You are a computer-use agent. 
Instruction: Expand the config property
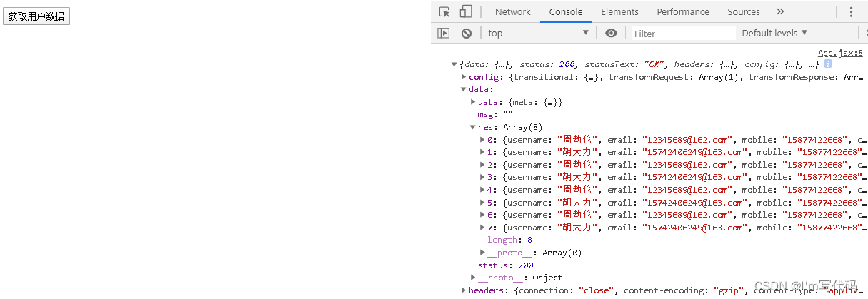pos(464,77)
